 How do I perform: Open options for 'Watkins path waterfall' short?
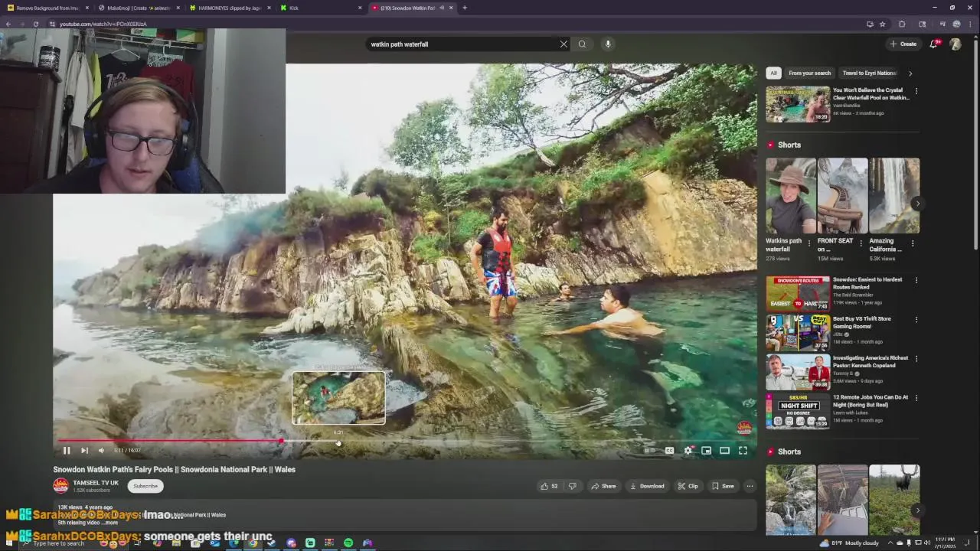point(809,243)
